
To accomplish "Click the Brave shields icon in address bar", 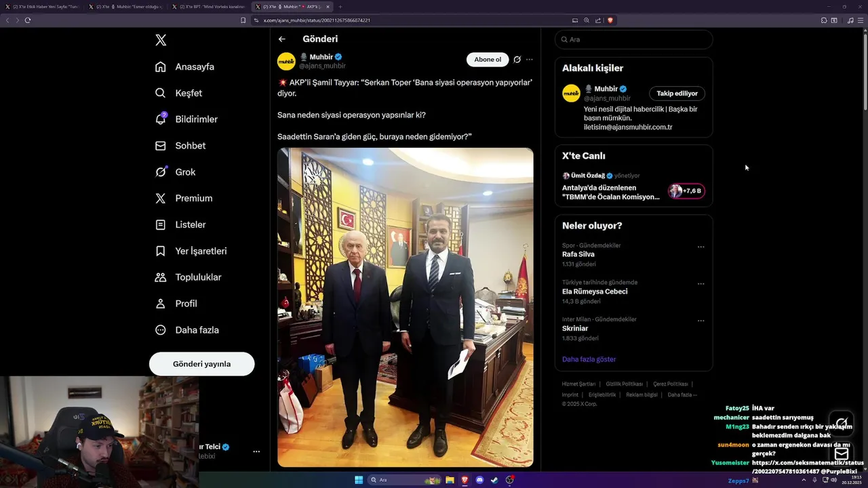I will coord(610,20).
